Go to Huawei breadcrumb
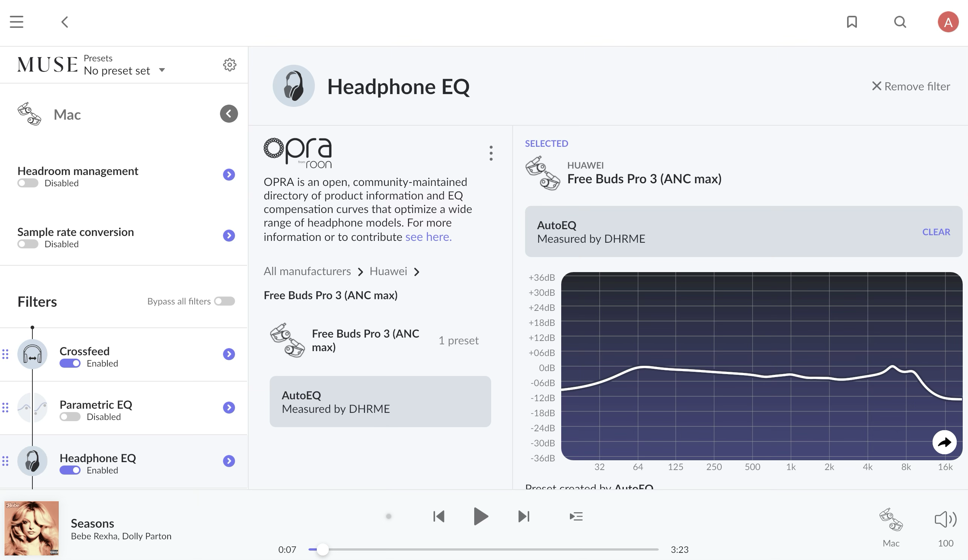968x560 pixels. pyautogui.click(x=388, y=271)
